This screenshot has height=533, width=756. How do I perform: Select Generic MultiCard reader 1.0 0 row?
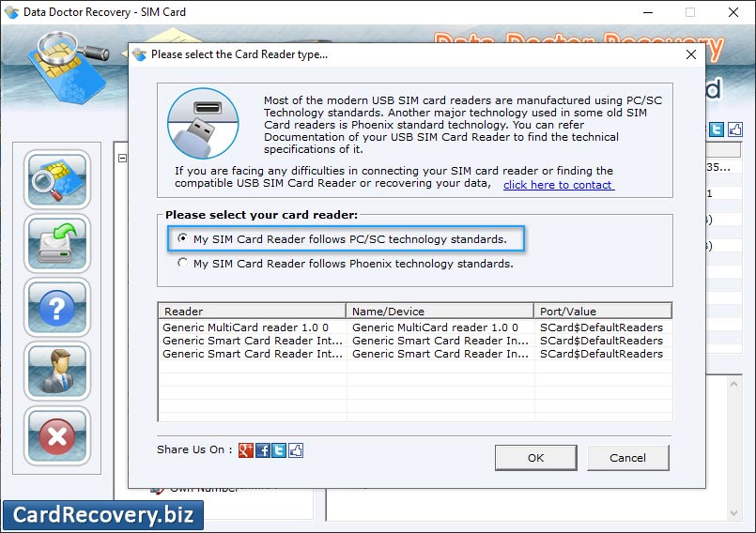415,327
